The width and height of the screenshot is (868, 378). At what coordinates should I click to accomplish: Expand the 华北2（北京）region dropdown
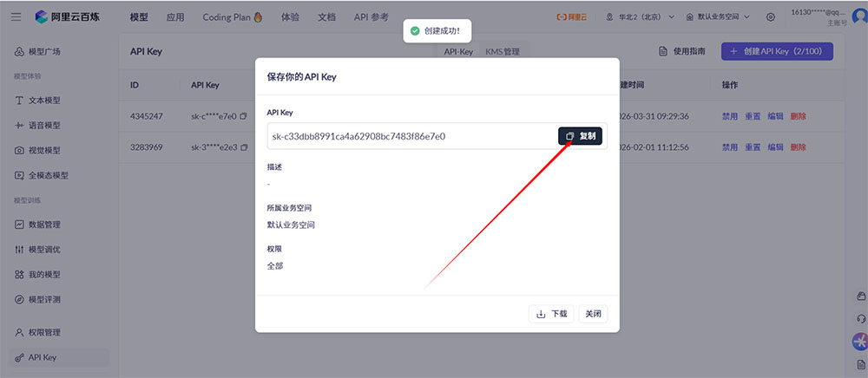click(x=641, y=17)
